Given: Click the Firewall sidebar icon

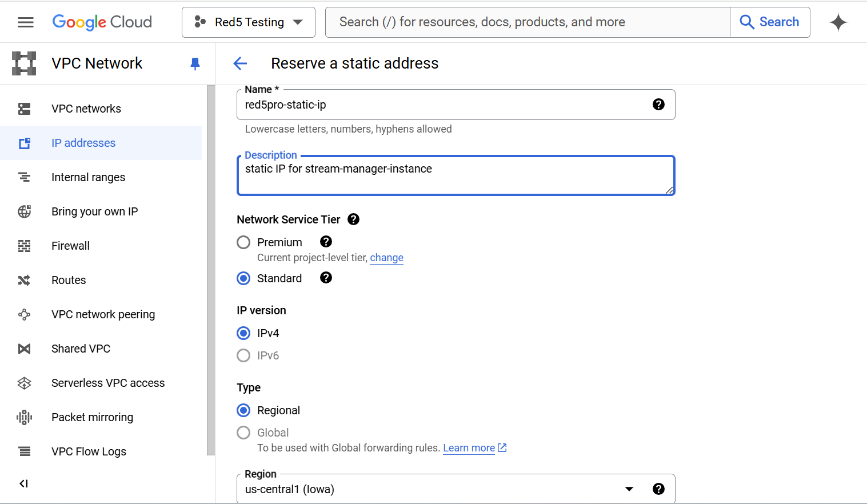Looking at the screenshot, I should 24,246.
